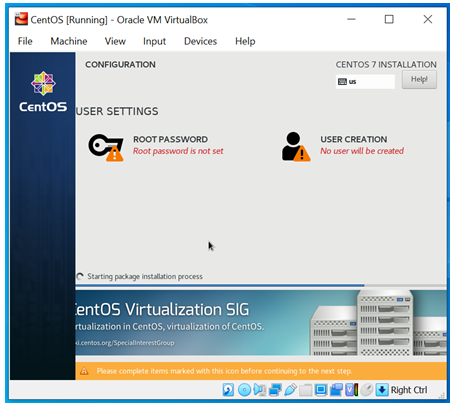Click the hard disk activity indicator
The image size is (454, 406).
(228, 390)
